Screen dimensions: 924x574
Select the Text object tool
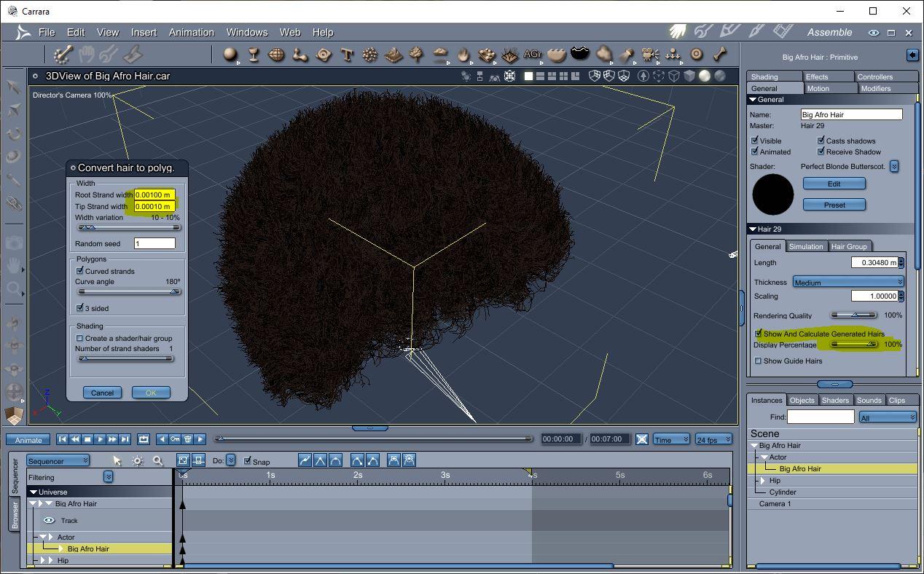(x=347, y=55)
